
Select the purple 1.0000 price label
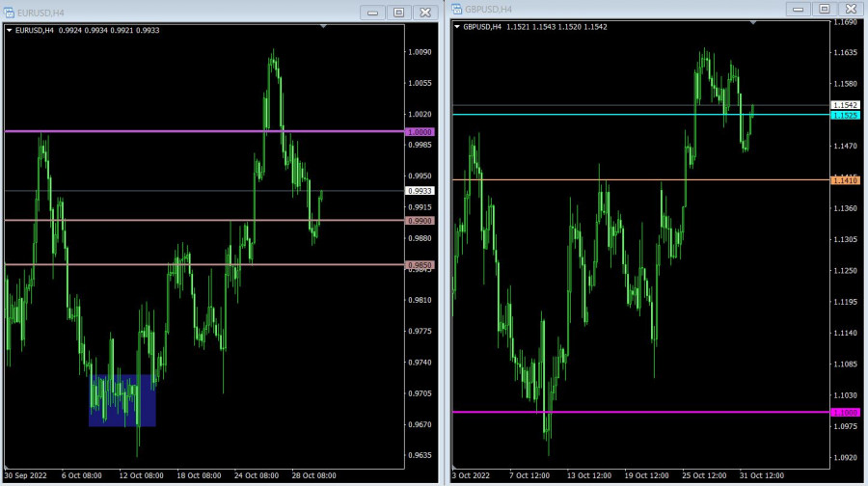422,131
